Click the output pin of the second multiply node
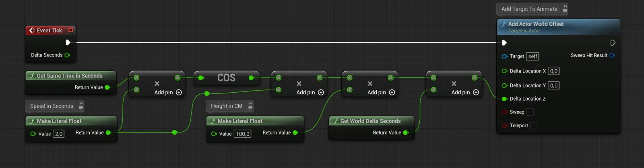This screenshot has width=644, height=168. [x=320, y=78]
